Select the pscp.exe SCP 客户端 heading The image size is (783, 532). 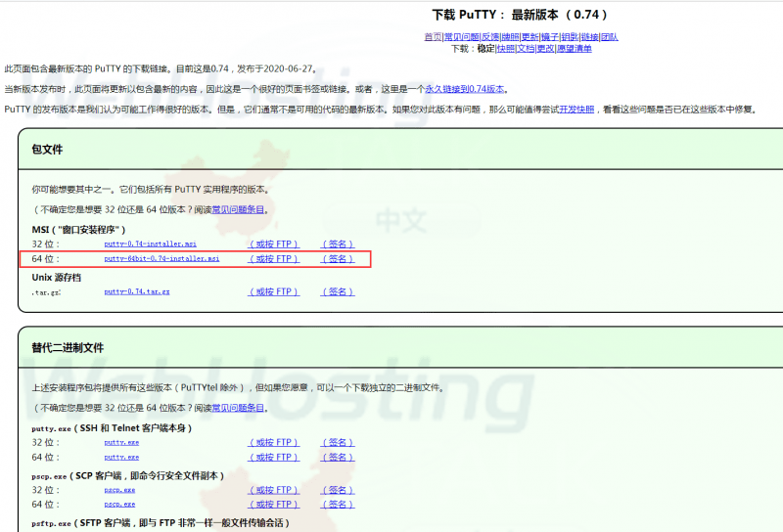(x=127, y=475)
